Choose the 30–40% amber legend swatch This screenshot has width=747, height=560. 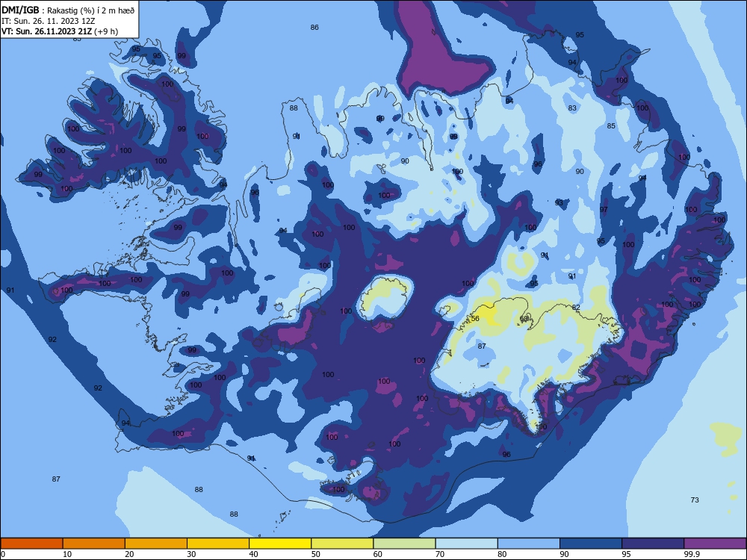pos(218,544)
